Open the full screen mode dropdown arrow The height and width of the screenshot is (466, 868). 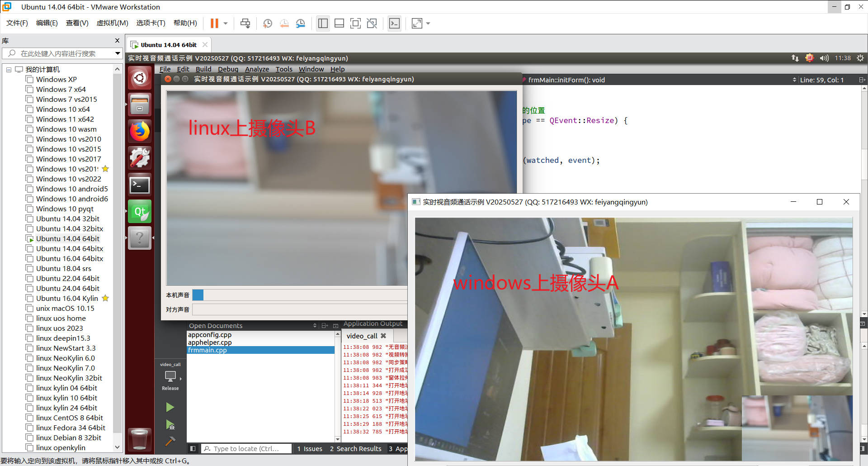point(428,23)
